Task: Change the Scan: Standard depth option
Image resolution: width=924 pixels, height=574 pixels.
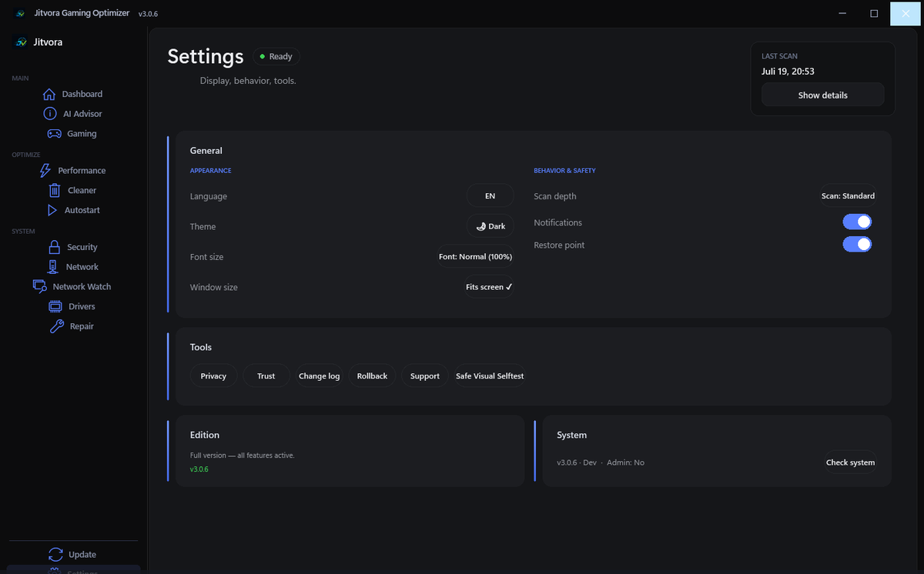Action: pyautogui.click(x=848, y=195)
